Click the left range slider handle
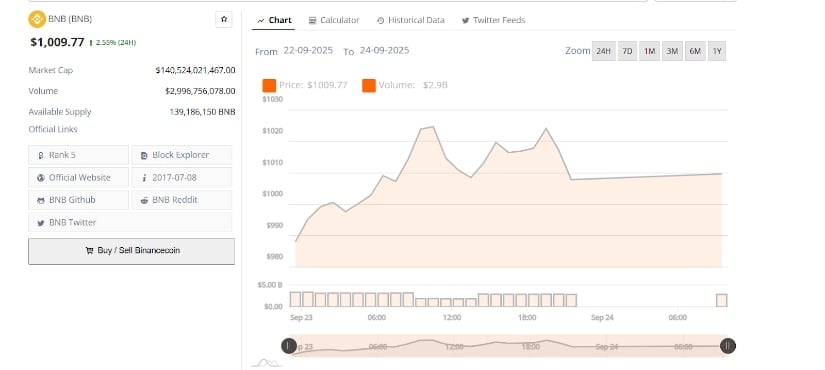 pyautogui.click(x=288, y=346)
